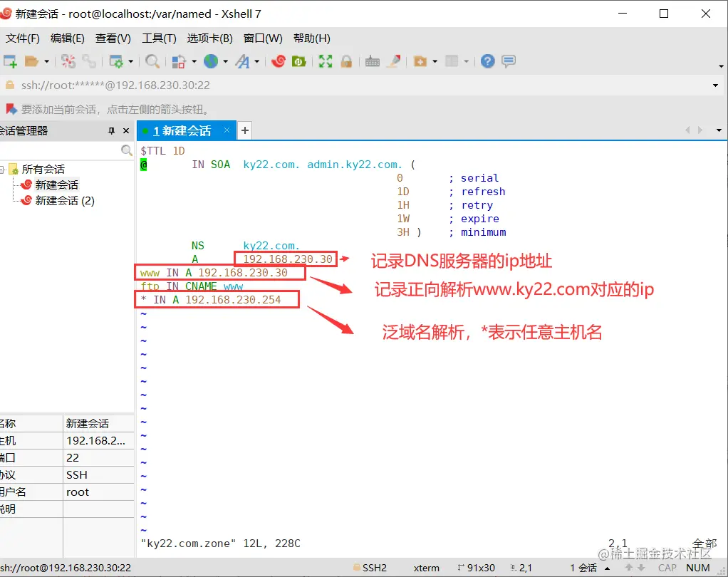Click the session manager search field
The image size is (728, 577).
59,150
